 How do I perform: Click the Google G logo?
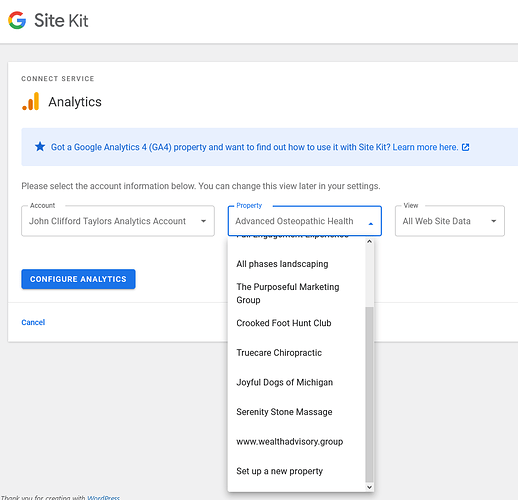click(17, 20)
